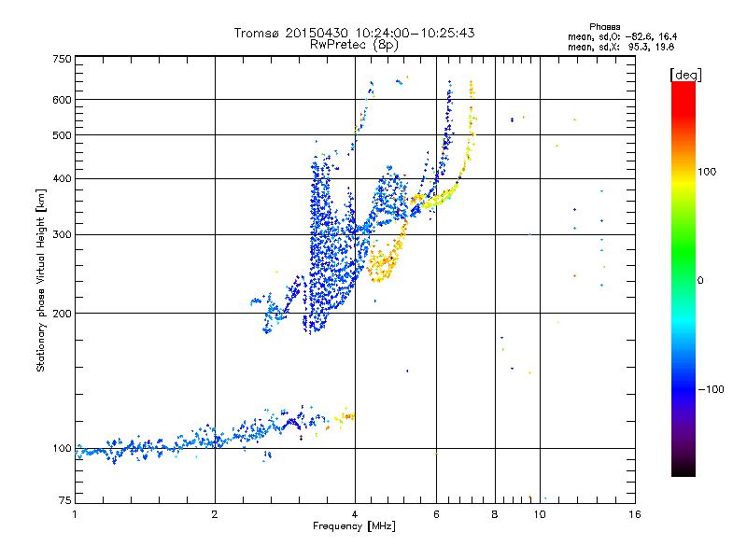Click the '16' frequency tick label
This screenshot has width=747, height=560.
pyautogui.click(x=635, y=514)
